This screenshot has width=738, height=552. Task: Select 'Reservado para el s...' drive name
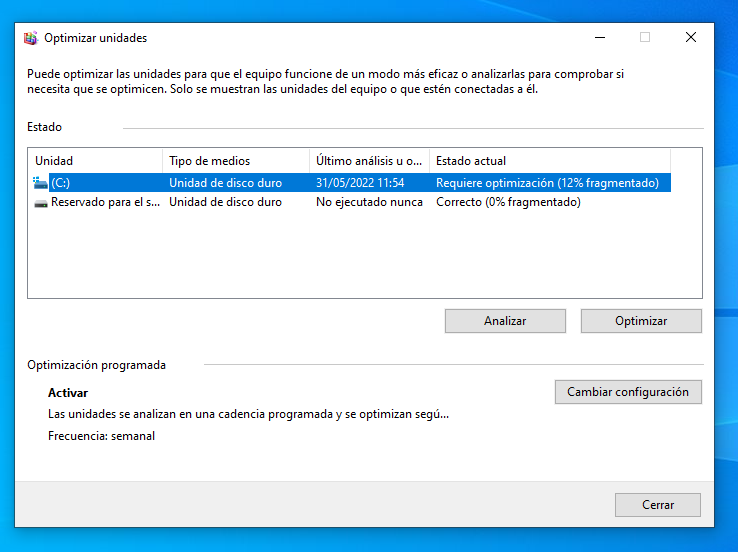pyautogui.click(x=105, y=202)
